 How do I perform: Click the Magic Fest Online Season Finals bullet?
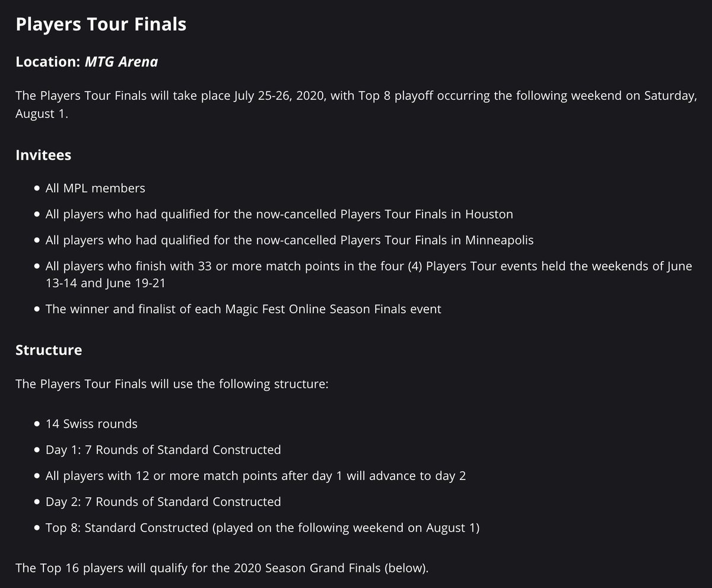pyautogui.click(x=243, y=309)
